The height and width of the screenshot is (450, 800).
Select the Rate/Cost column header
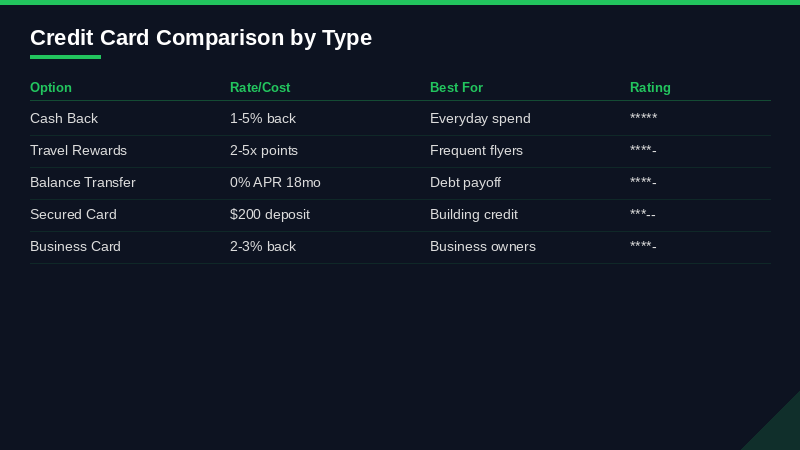pyautogui.click(x=260, y=88)
